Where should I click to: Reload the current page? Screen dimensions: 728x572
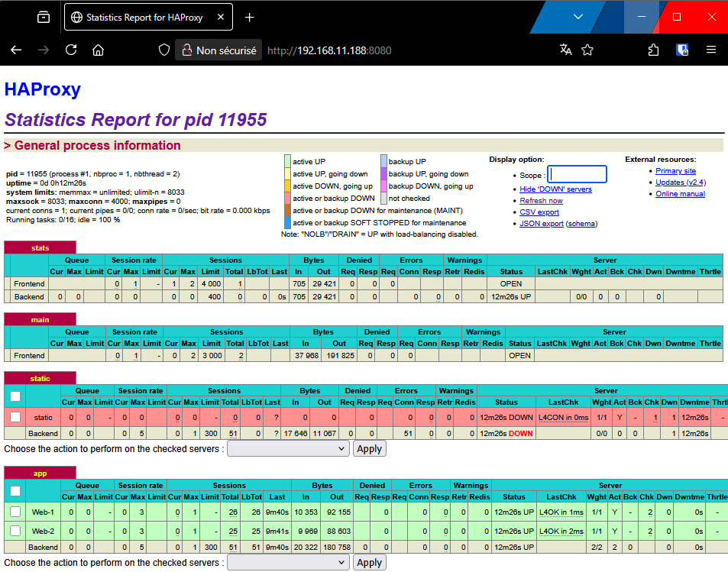71,50
